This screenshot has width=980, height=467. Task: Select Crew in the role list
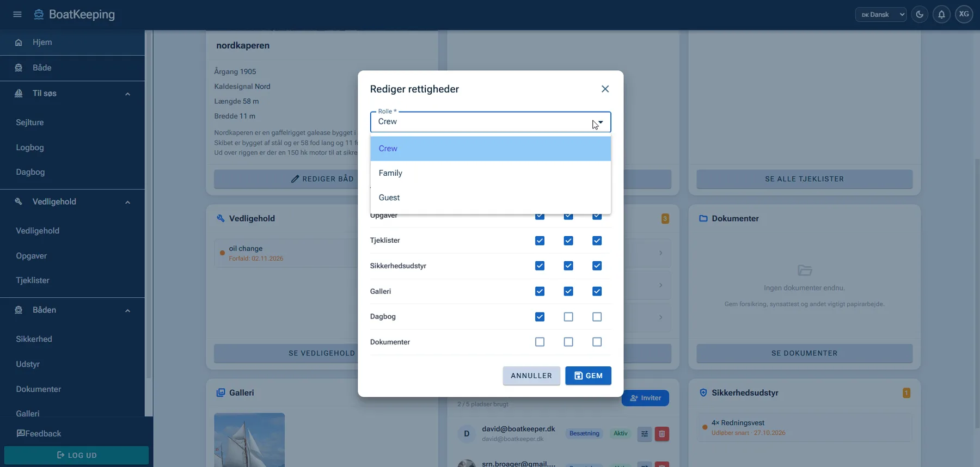[491, 149]
